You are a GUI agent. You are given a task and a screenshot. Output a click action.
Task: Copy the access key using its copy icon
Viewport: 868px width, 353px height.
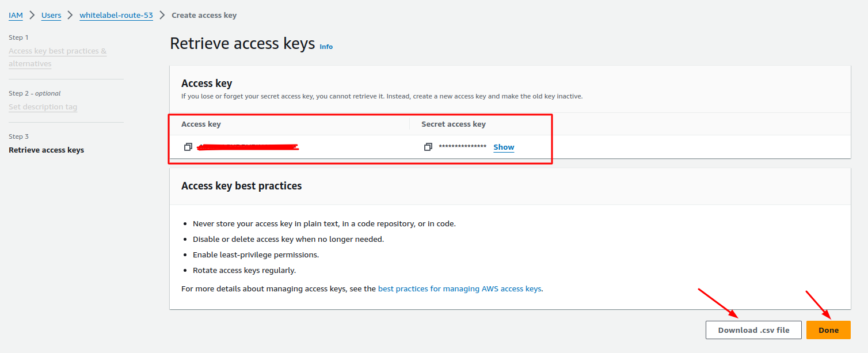pyautogui.click(x=188, y=147)
